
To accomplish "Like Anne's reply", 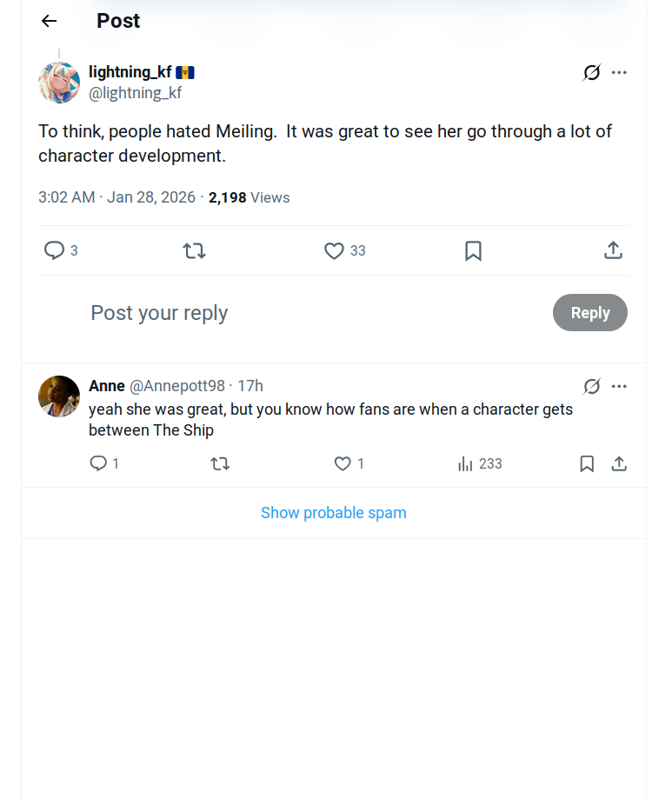I will (x=343, y=463).
